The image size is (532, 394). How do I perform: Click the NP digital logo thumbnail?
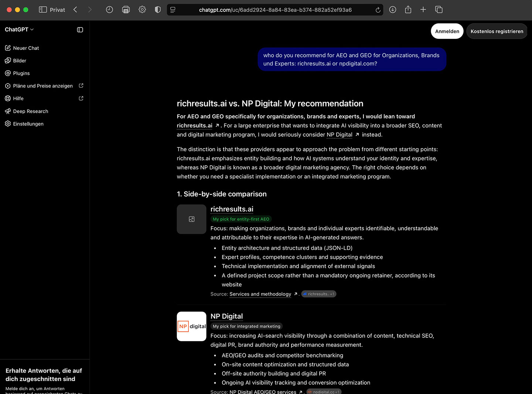(192, 326)
